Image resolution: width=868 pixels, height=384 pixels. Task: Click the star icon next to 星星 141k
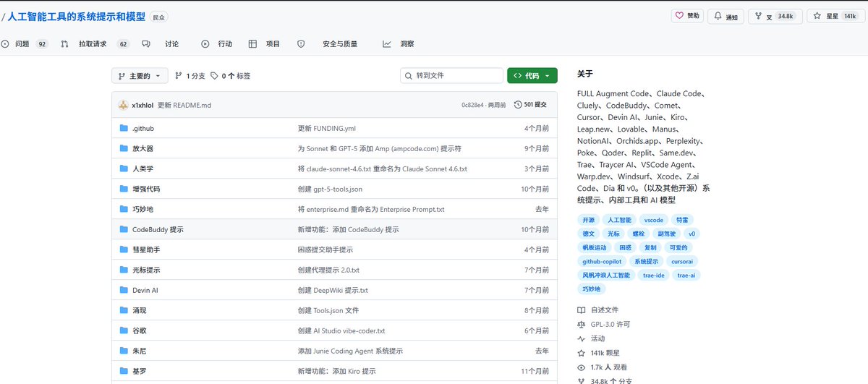click(817, 16)
